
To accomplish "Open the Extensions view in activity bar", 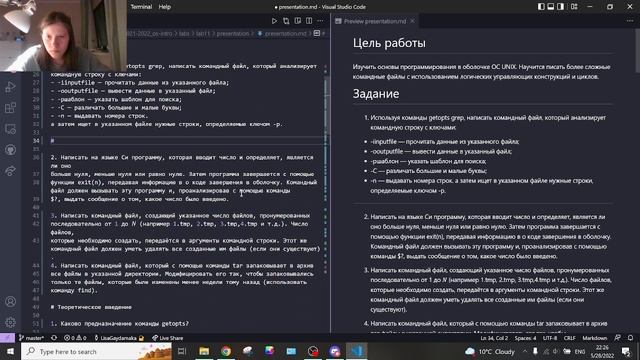I will point(11,108).
